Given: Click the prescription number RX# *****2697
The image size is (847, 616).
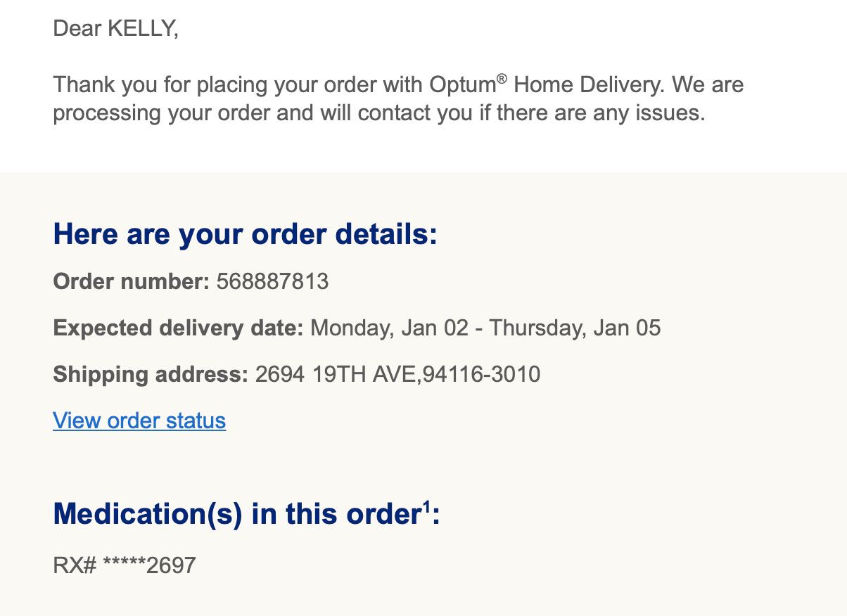Looking at the screenshot, I should (125, 565).
